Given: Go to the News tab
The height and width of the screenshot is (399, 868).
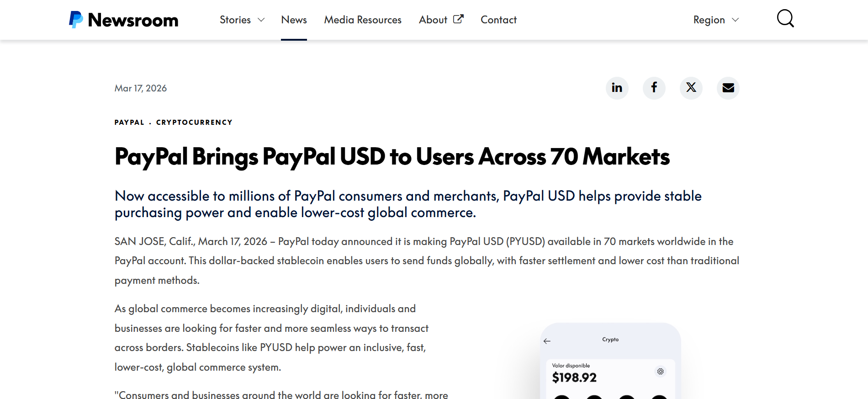Looking at the screenshot, I should pyautogui.click(x=294, y=20).
